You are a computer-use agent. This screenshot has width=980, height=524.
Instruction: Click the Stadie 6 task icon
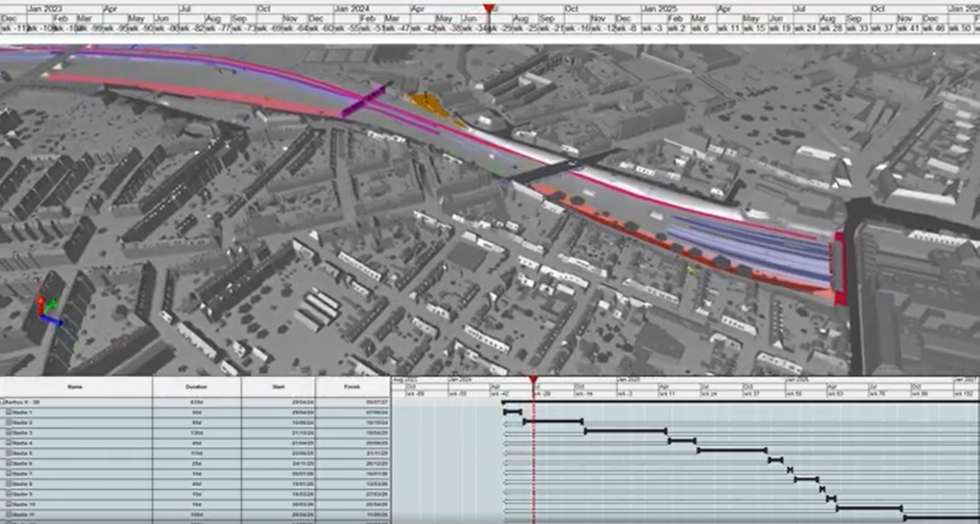[x=9, y=464]
